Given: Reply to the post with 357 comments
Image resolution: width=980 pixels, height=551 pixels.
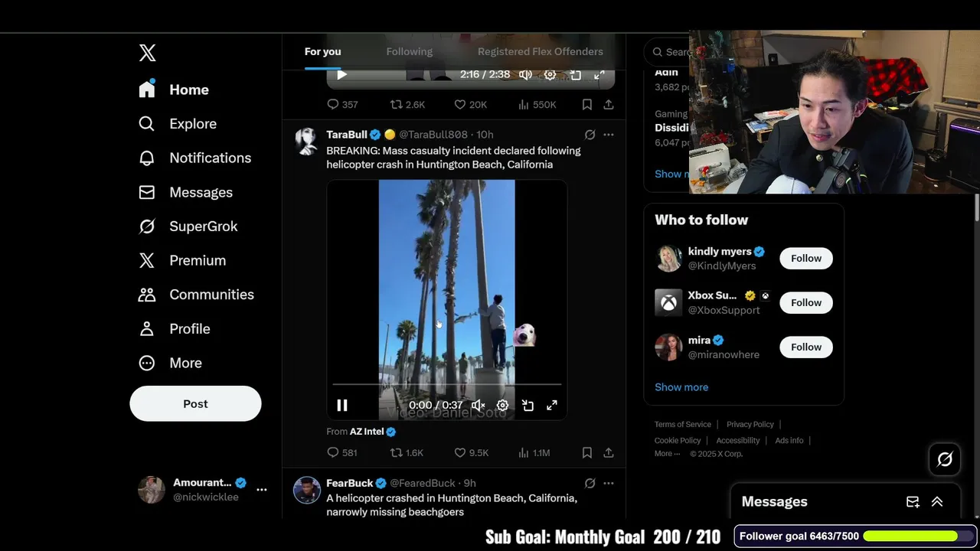Looking at the screenshot, I should coord(342,104).
